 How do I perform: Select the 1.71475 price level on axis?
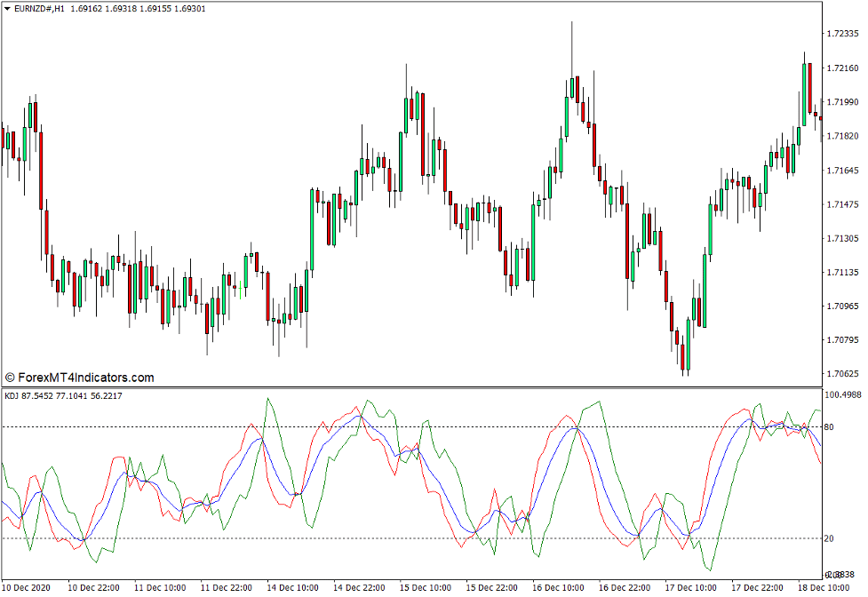pyautogui.click(x=843, y=204)
